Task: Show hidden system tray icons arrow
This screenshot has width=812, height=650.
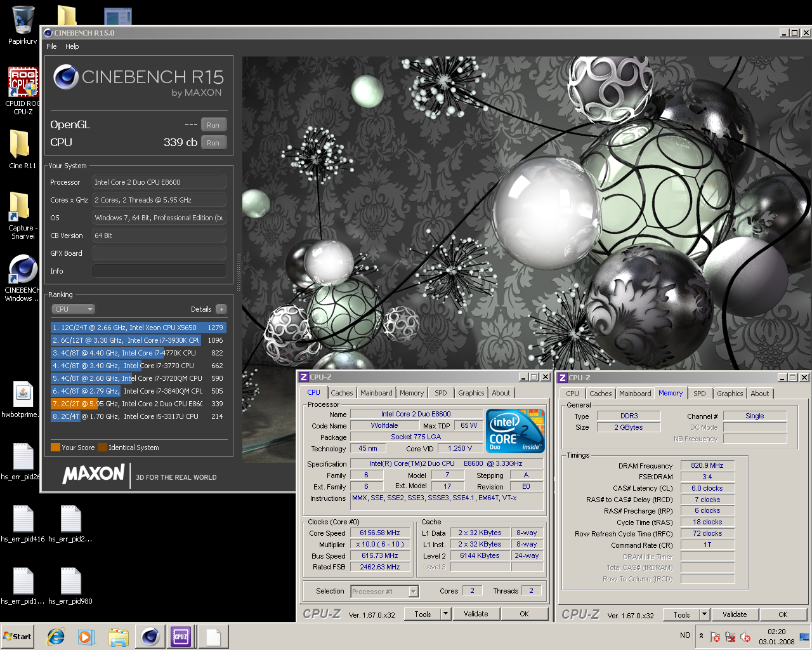Action: pos(701,636)
